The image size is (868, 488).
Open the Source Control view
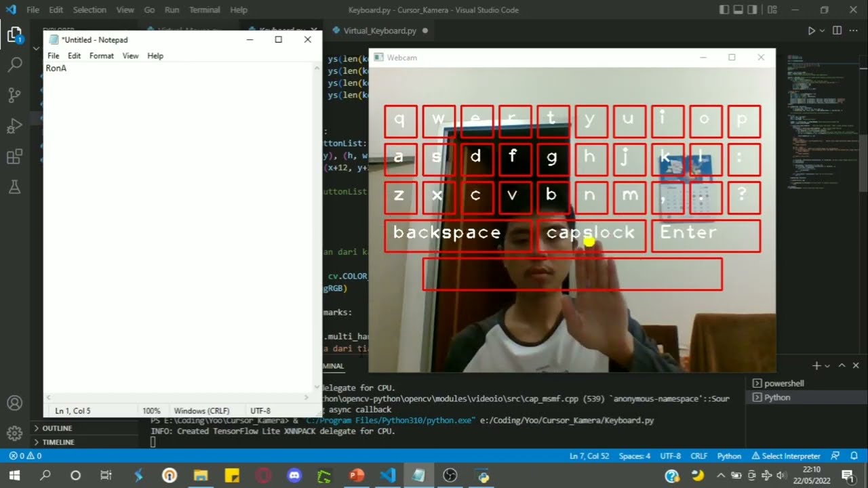14,96
